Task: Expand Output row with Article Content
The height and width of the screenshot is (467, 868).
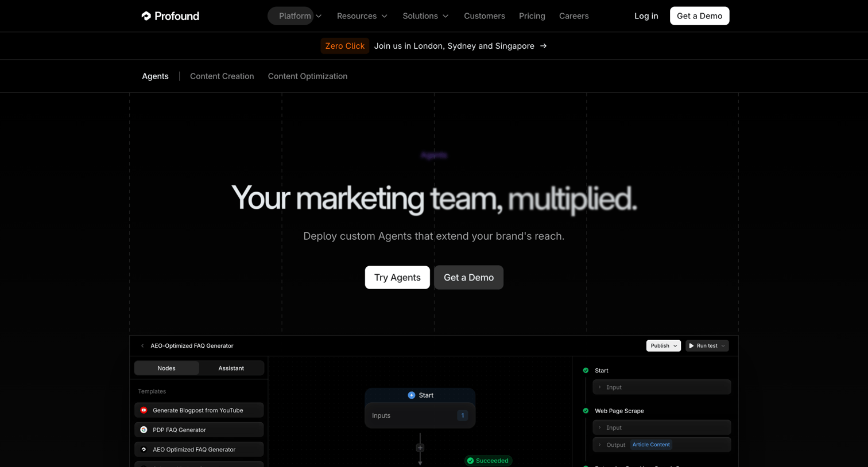Action: pos(662,445)
